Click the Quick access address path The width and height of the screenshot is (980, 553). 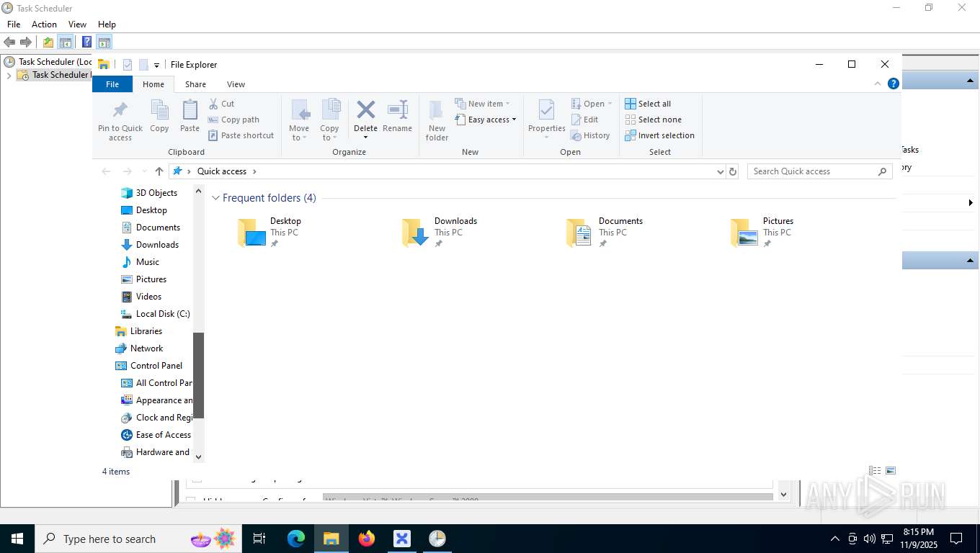pyautogui.click(x=222, y=171)
